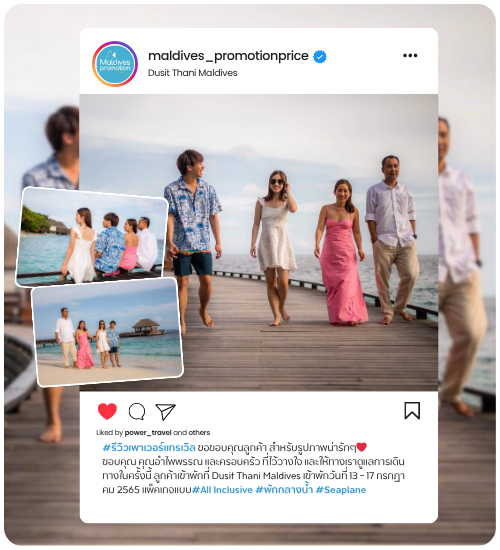Save the post with the bookmark icon
This screenshot has height=550, width=500.
click(412, 411)
